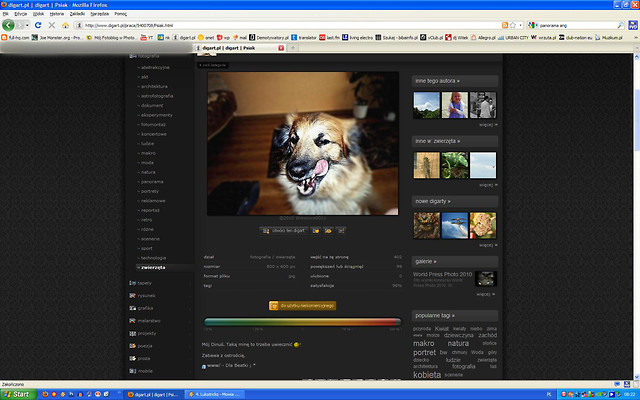Open the search engine selector dropdown

532,25
